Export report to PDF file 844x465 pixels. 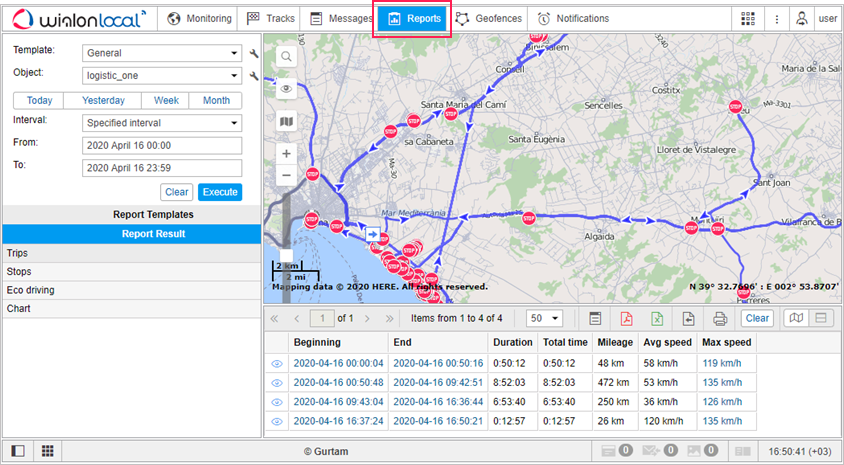coord(626,319)
